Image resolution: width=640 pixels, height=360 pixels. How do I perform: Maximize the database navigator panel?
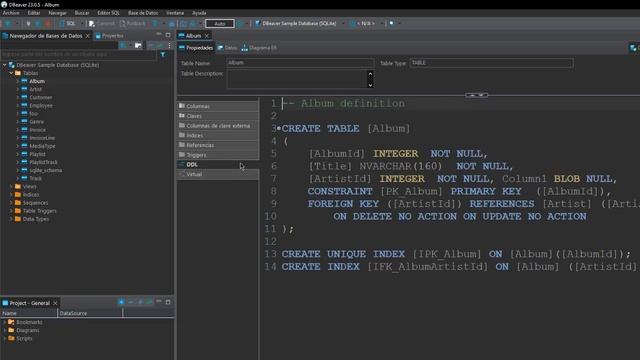168,35
